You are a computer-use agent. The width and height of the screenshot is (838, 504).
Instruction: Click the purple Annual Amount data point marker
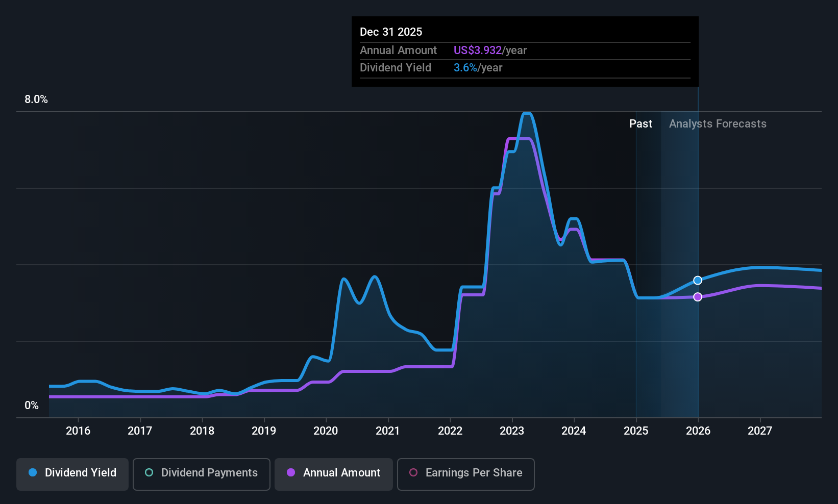pyautogui.click(x=698, y=297)
